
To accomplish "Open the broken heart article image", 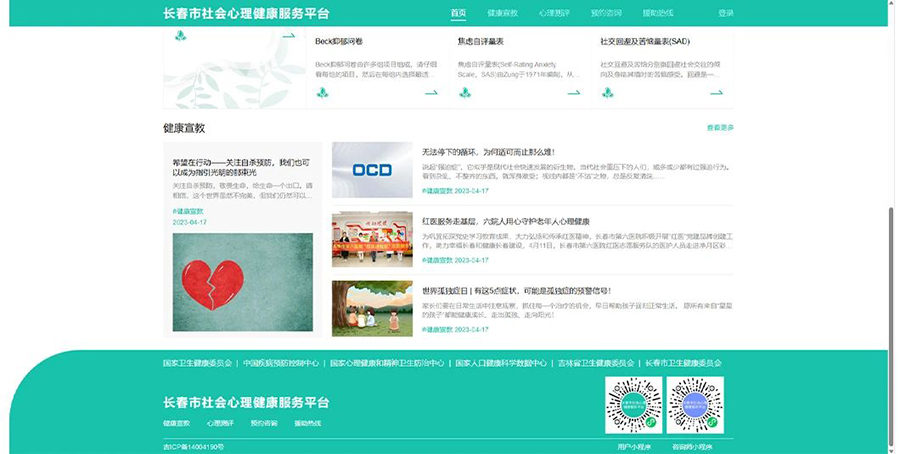I will (242, 282).
